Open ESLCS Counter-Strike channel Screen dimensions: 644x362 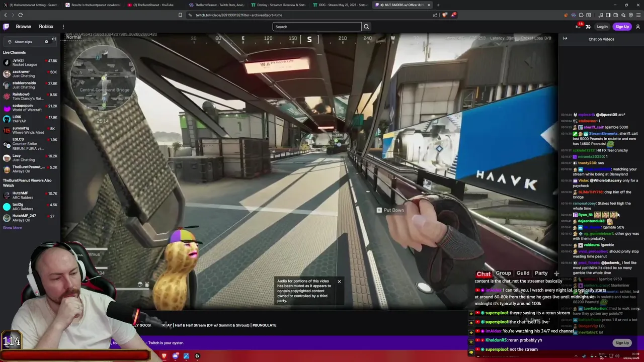point(30,144)
